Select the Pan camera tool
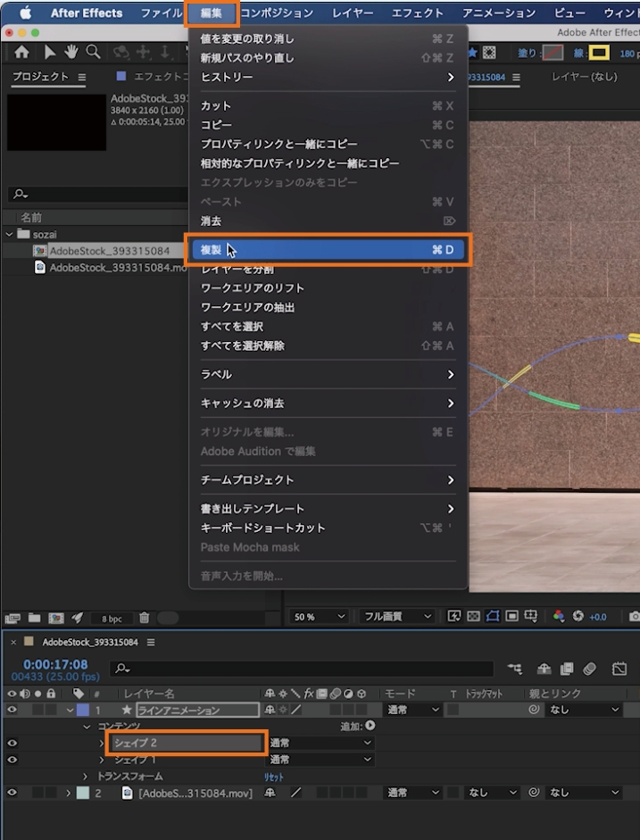Viewport: 640px width, 840px height. click(143, 52)
